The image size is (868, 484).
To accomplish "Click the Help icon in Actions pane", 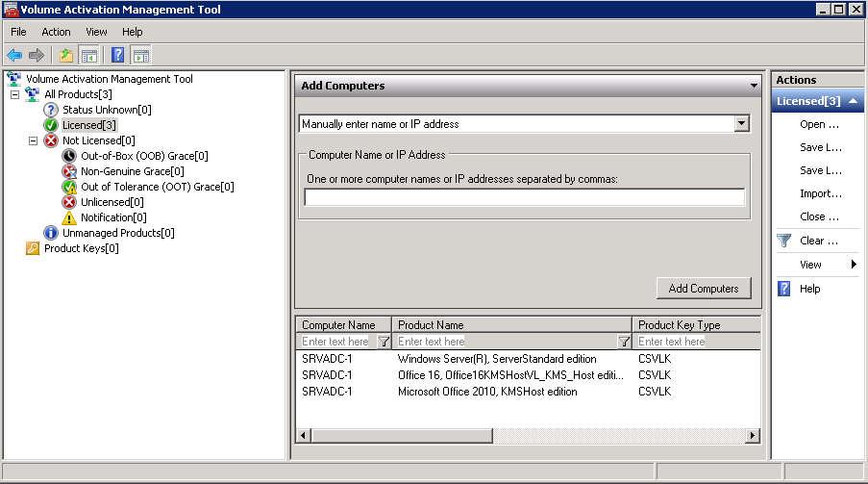I will pos(783,289).
